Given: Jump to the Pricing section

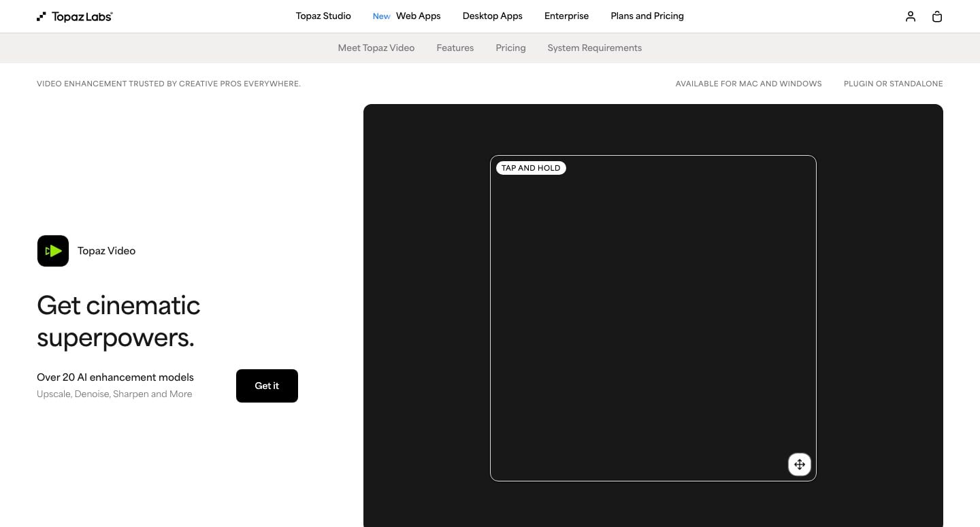Looking at the screenshot, I should (x=511, y=48).
